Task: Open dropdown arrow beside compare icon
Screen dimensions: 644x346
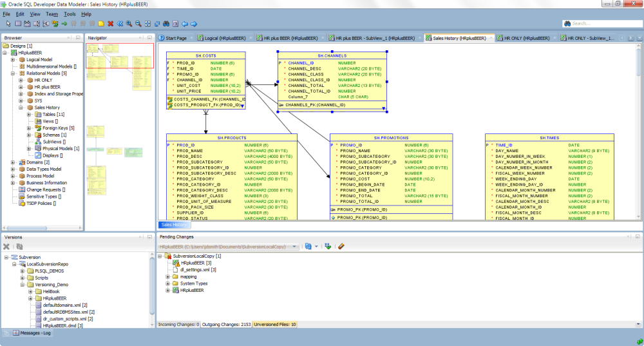Action: [316, 247]
